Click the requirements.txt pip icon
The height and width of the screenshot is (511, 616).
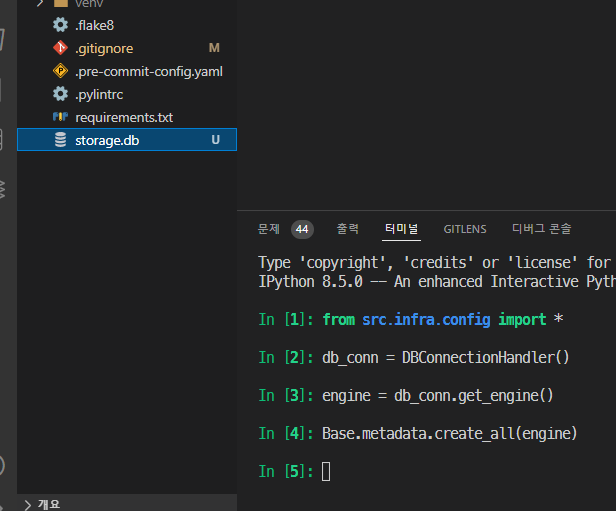pyautogui.click(x=60, y=117)
